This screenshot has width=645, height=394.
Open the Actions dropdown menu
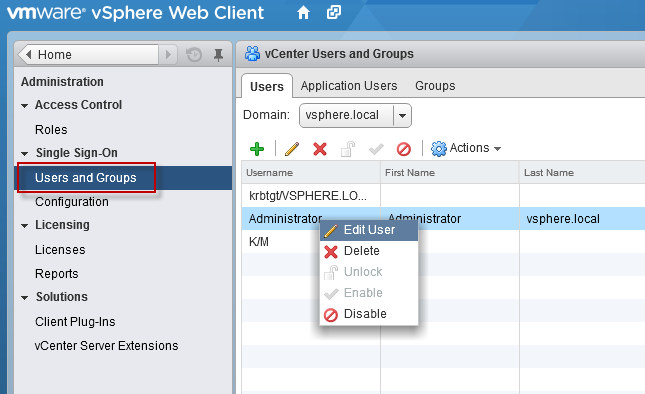point(466,148)
